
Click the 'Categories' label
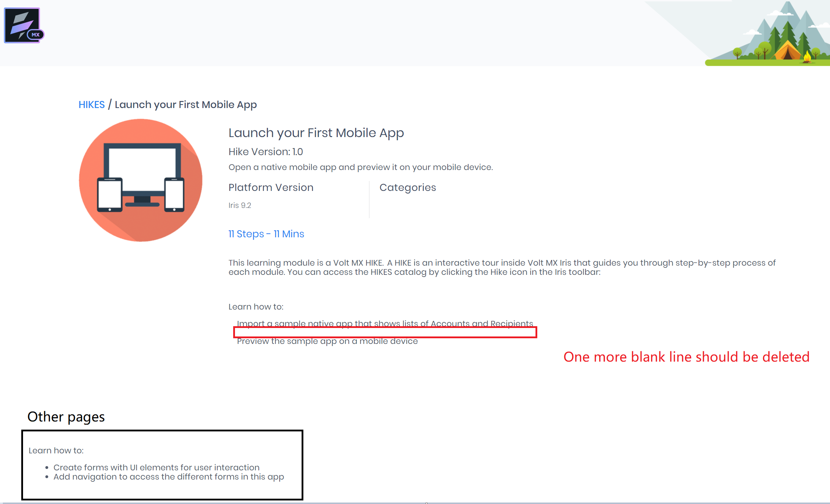click(408, 188)
